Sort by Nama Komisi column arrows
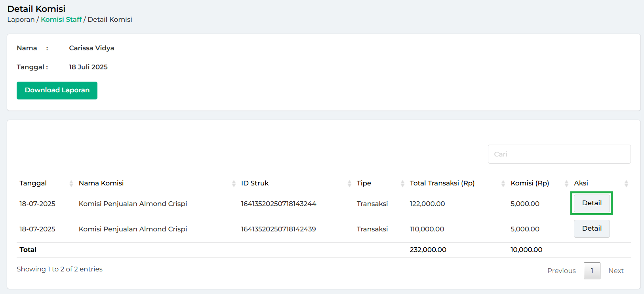Image resolution: width=644 pixels, height=294 pixels. pyautogui.click(x=234, y=183)
